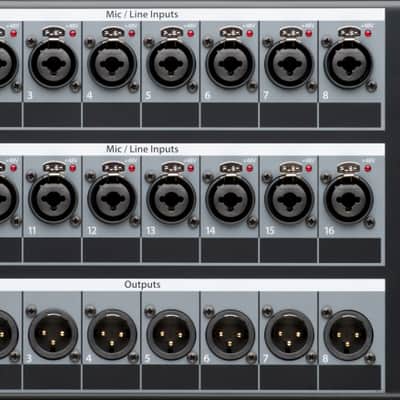Toggle the +48V phantom LED on input 6
Screen dimensions: 400x400
tap(249, 33)
